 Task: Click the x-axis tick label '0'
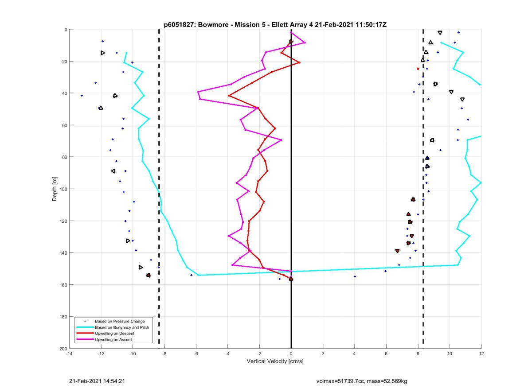pyautogui.click(x=291, y=353)
